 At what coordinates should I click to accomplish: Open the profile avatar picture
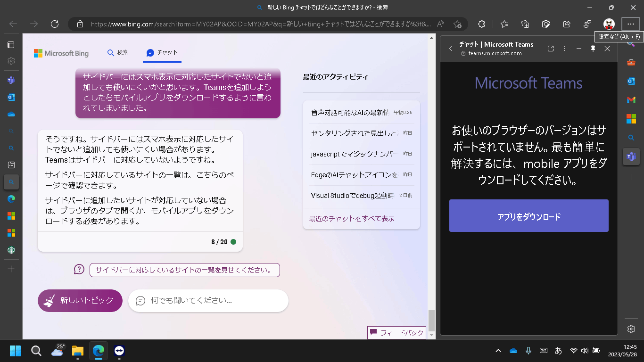point(609,24)
